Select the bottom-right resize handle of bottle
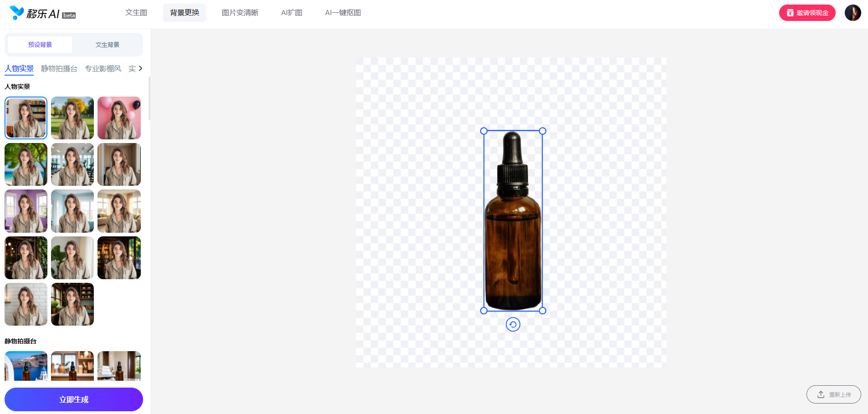The height and width of the screenshot is (414, 868). coord(543,311)
